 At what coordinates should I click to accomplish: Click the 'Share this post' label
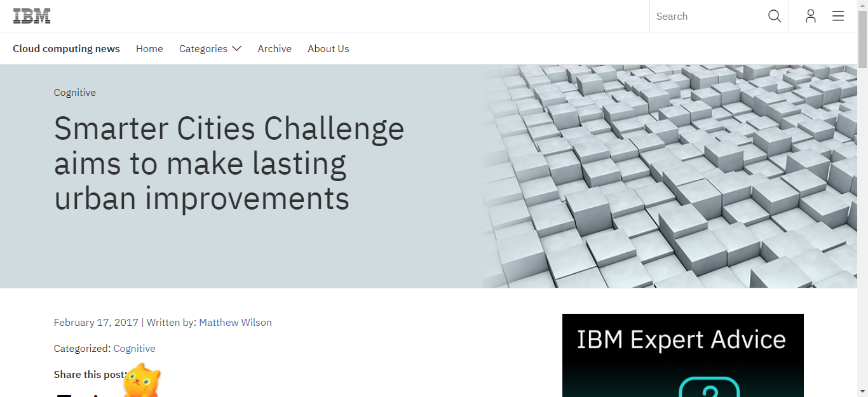coord(89,374)
